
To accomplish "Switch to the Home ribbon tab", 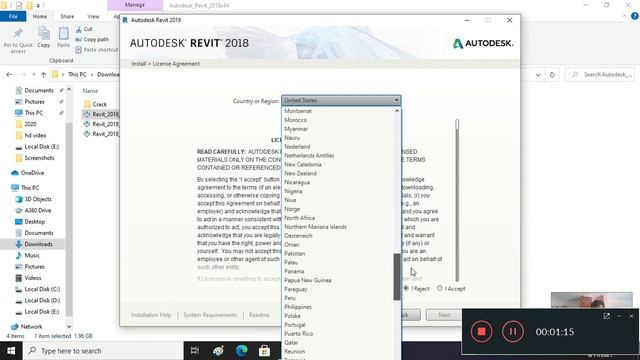I will (40, 16).
